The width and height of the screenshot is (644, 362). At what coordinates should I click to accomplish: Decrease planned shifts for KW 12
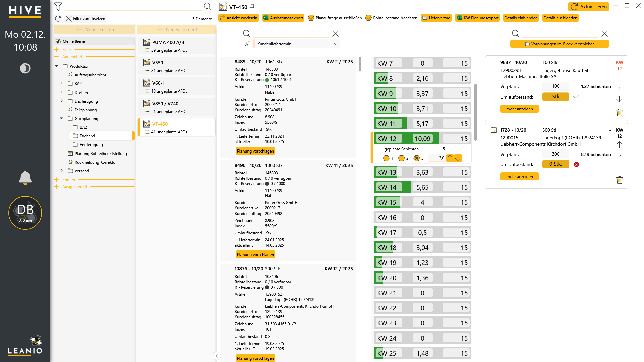[458, 158]
